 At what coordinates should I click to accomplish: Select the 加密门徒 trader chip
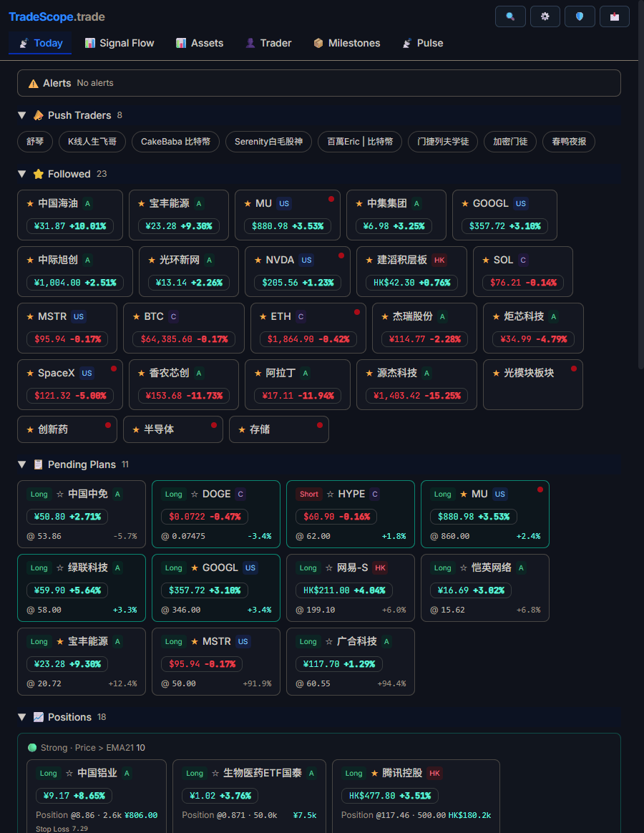pos(510,141)
